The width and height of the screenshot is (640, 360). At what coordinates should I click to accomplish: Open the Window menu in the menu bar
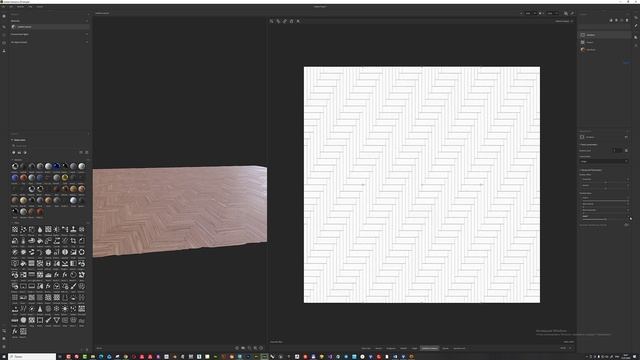[20, 7]
